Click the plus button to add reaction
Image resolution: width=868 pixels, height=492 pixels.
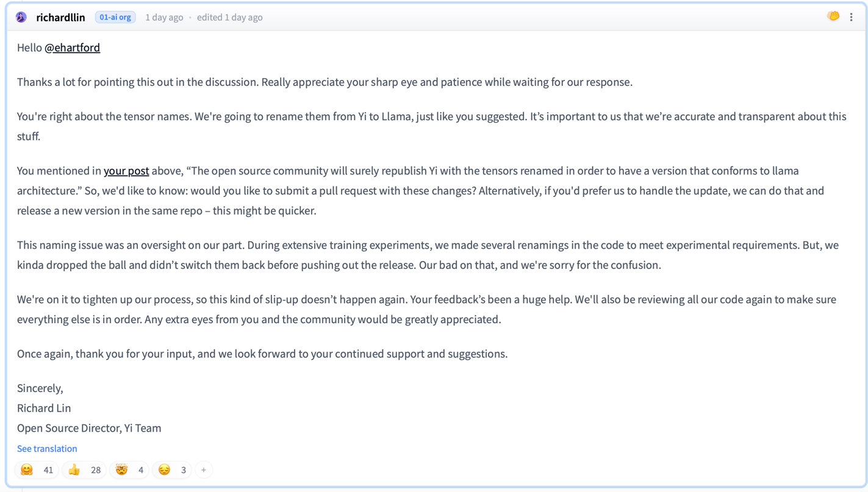pyautogui.click(x=204, y=470)
